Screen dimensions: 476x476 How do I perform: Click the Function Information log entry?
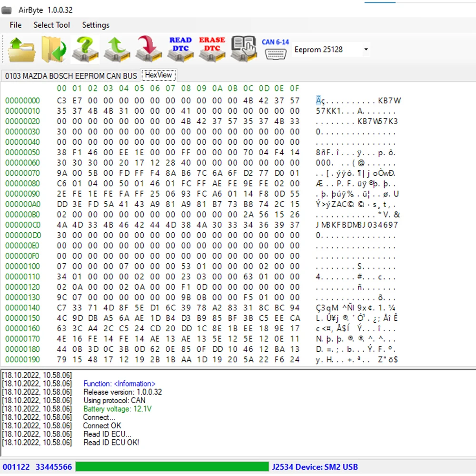[x=119, y=384]
